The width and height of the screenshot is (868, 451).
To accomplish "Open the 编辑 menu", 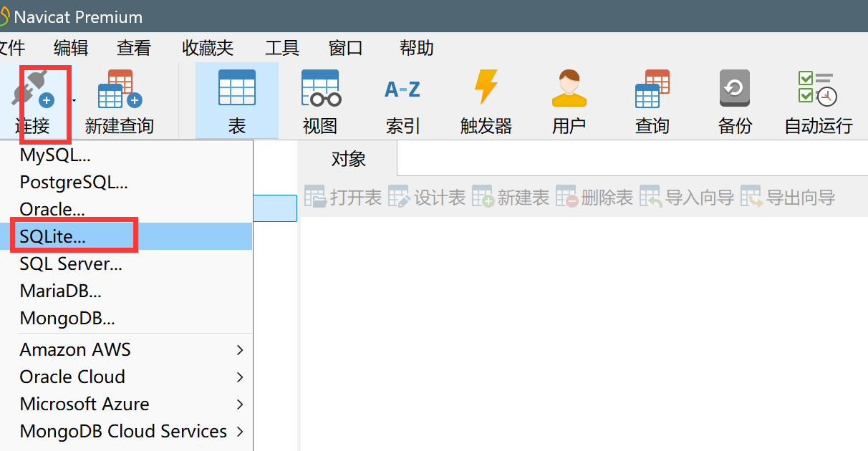I will 71,48.
